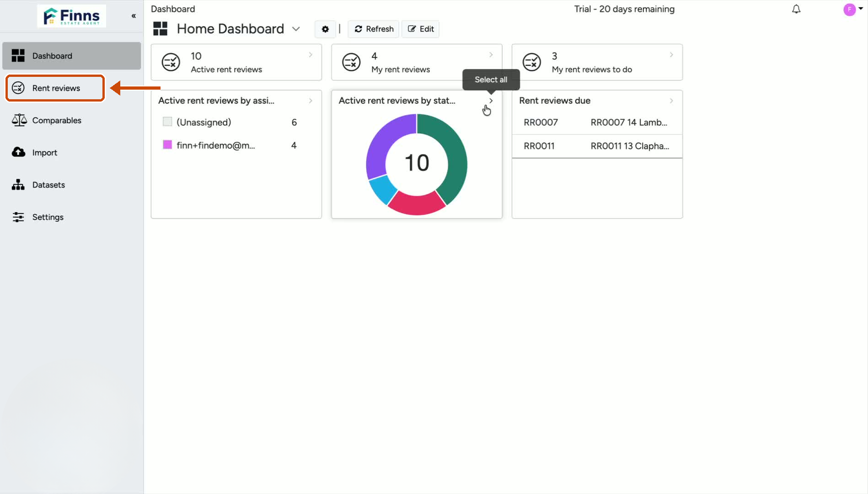The height and width of the screenshot is (494, 868).
Task: Click count 6 for Unassigned
Action: [x=294, y=122]
